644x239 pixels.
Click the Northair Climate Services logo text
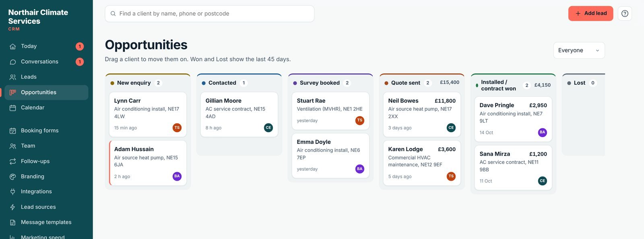coord(38,17)
